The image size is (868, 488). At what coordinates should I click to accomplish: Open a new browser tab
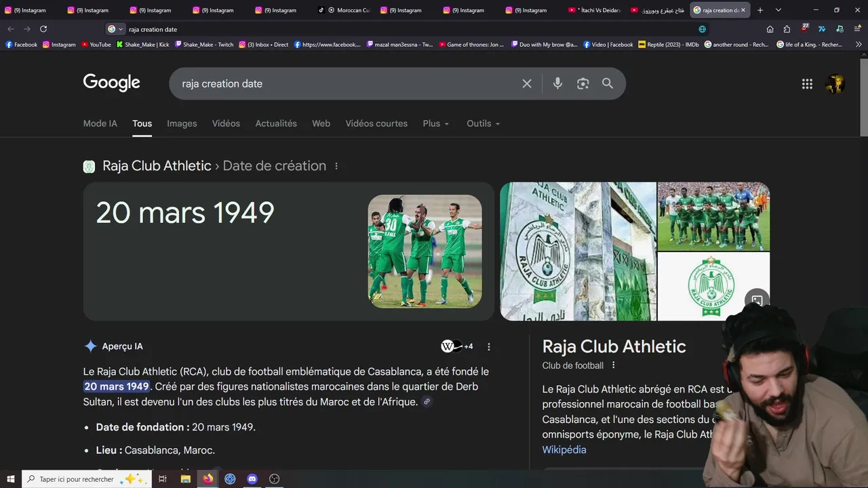[x=760, y=10]
